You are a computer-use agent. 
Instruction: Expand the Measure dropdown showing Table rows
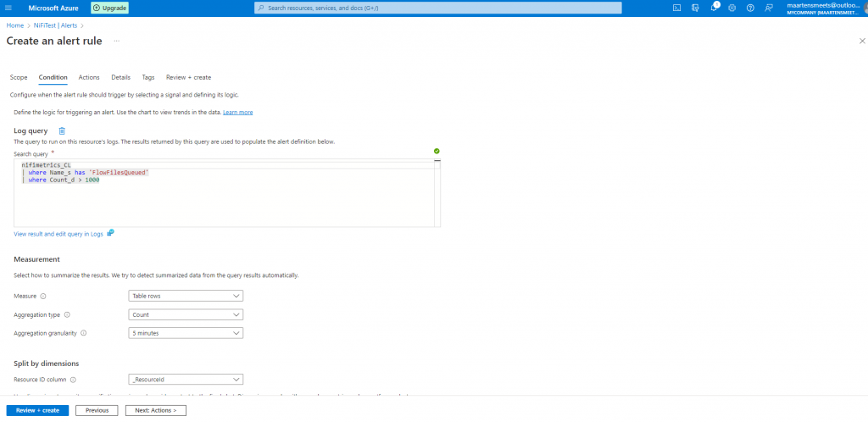click(x=186, y=296)
